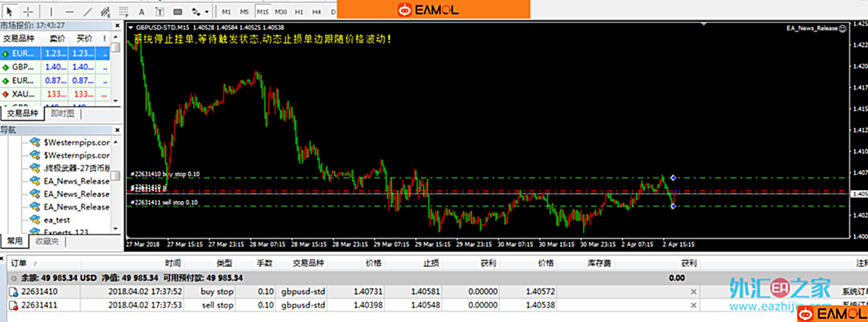This screenshot has height=322, width=868.
Task: Pick the text 'A' tool
Action: [x=142, y=12]
